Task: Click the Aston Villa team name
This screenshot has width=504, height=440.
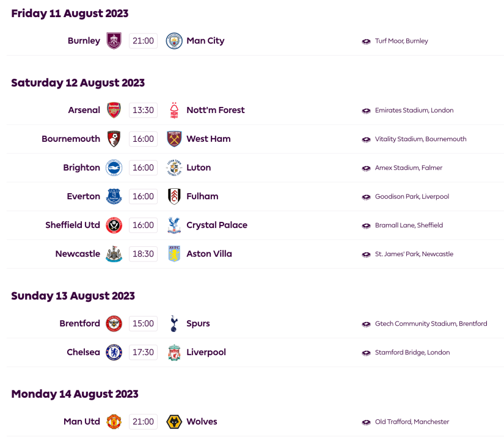Action: (209, 254)
